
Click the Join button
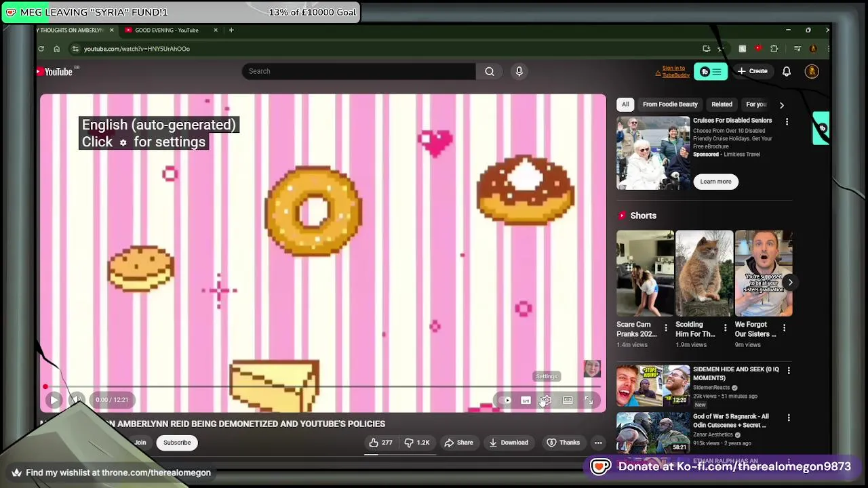140,443
